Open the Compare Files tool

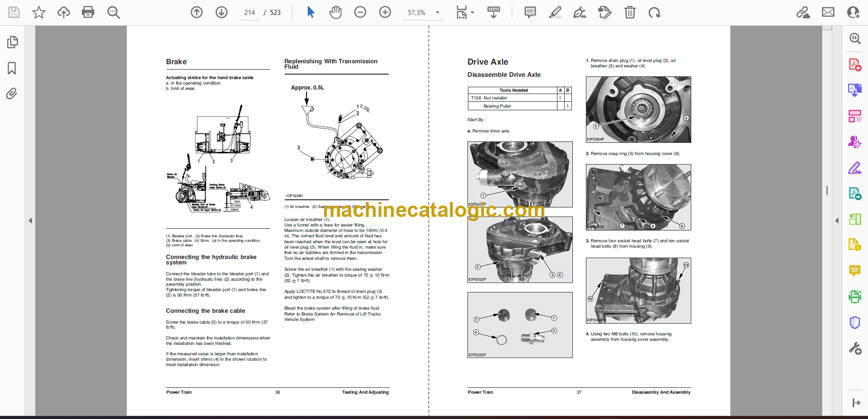click(x=855, y=219)
